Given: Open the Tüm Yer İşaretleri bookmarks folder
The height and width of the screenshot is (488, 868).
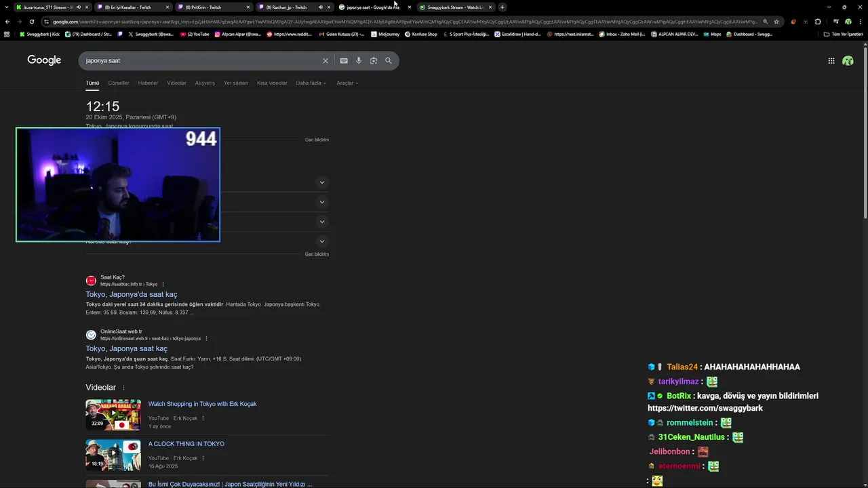Looking at the screenshot, I should [843, 34].
